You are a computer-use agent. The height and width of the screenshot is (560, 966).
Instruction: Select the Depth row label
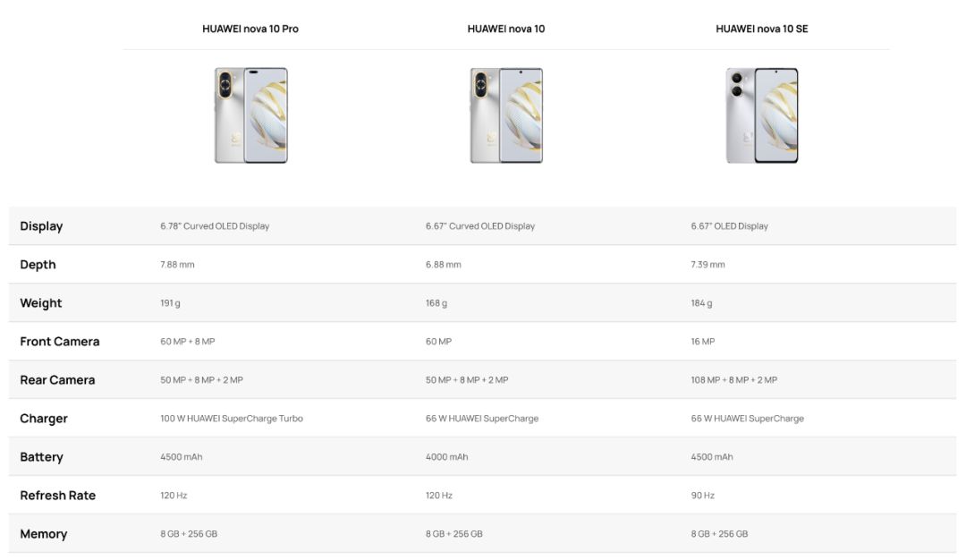pyautogui.click(x=38, y=264)
